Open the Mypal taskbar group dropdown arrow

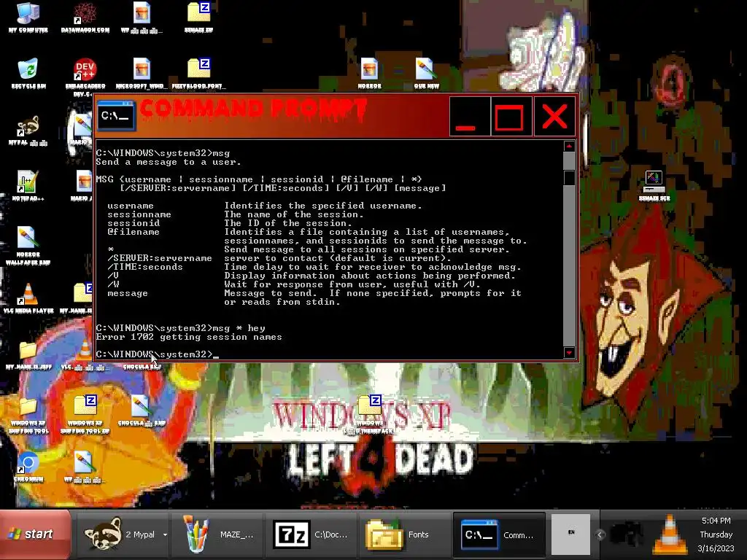(x=165, y=534)
